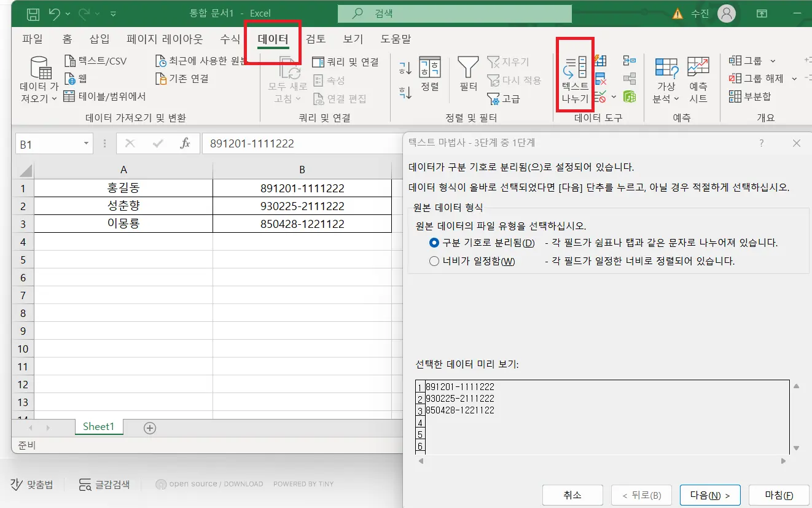Screen dimensions: 812x508
Task: Select cell containing 850428-1221122
Action: click(x=302, y=224)
